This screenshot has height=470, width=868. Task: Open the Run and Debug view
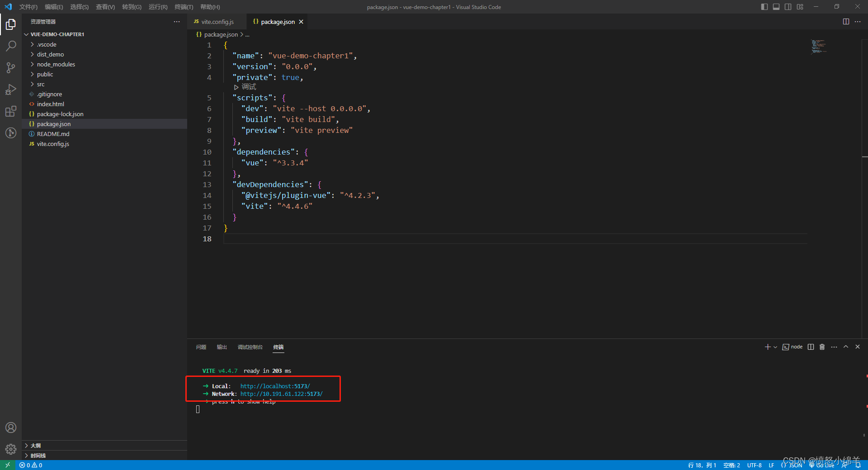click(x=11, y=89)
